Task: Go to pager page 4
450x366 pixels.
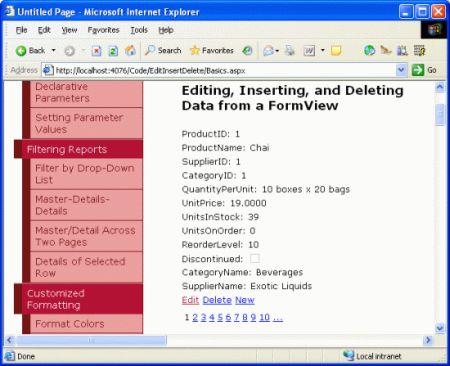Action: point(212,317)
